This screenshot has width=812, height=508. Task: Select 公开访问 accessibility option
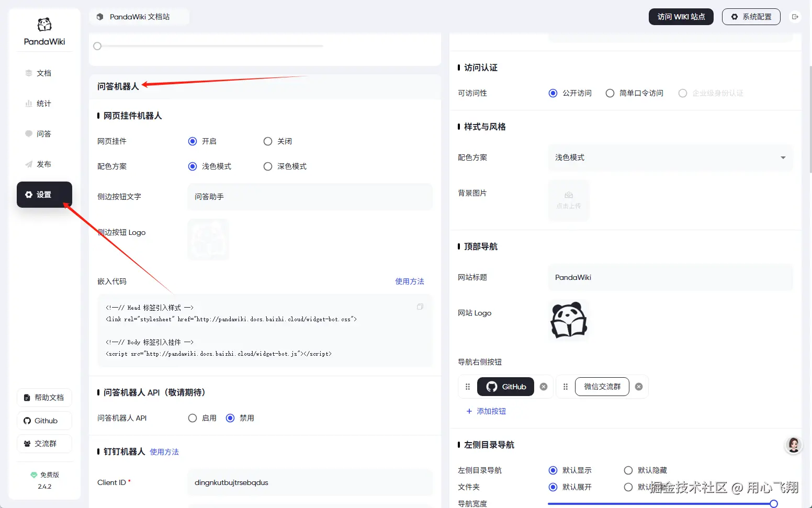click(553, 93)
